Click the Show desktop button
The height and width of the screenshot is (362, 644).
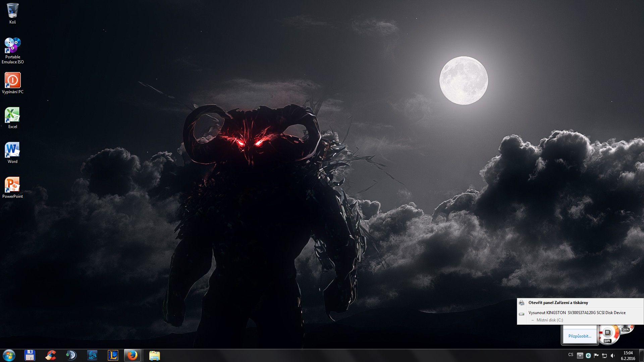coord(641,355)
